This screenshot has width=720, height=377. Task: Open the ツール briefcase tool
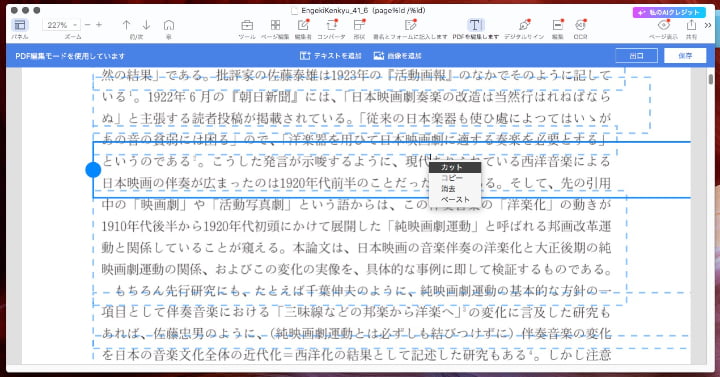[x=247, y=25]
